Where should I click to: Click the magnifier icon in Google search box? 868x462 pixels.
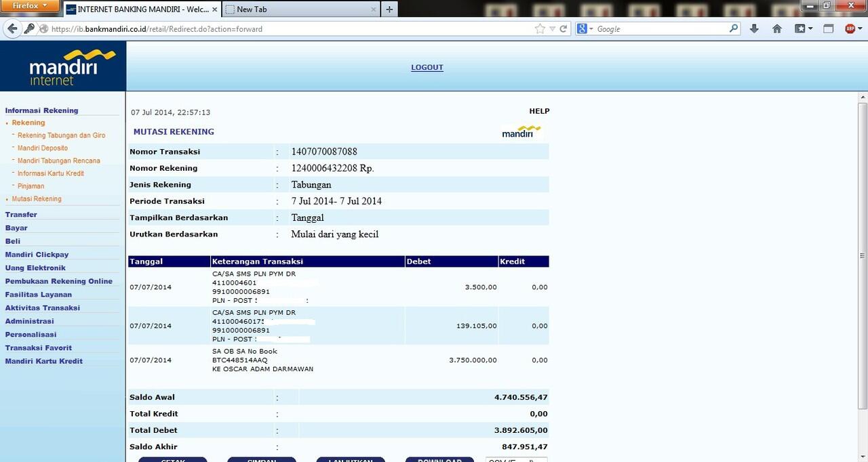734,28
